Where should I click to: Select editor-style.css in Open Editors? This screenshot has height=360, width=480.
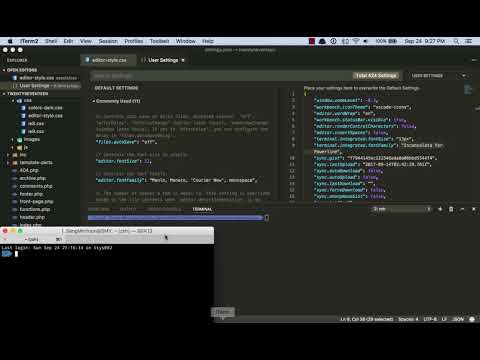(40, 78)
